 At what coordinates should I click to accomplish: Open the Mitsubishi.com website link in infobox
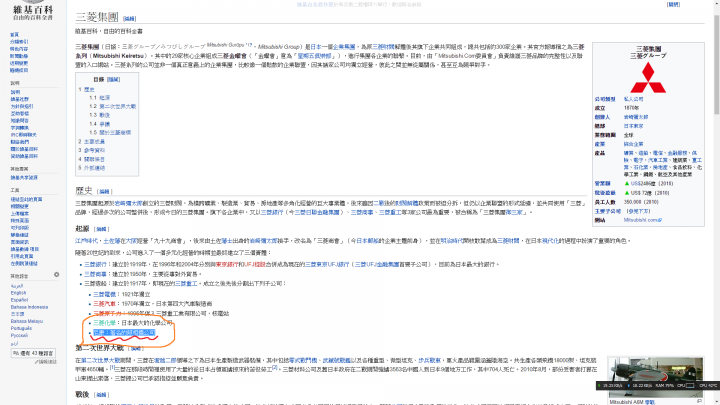point(642,220)
